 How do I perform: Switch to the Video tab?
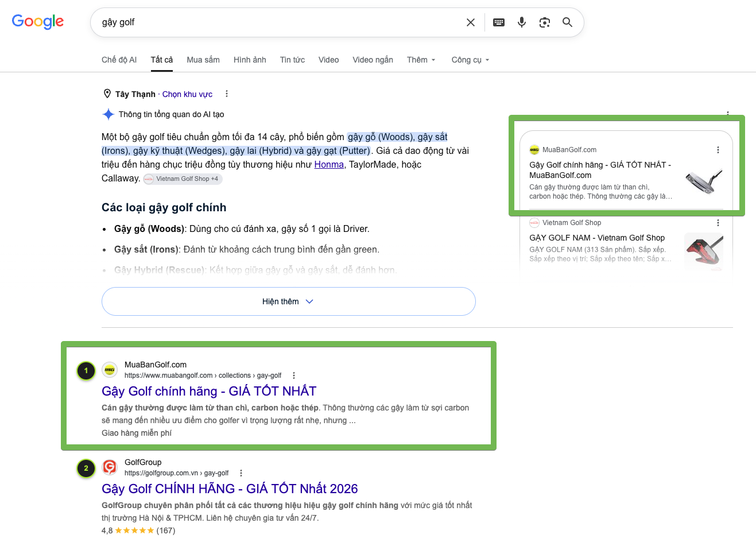(x=329, y=60)
